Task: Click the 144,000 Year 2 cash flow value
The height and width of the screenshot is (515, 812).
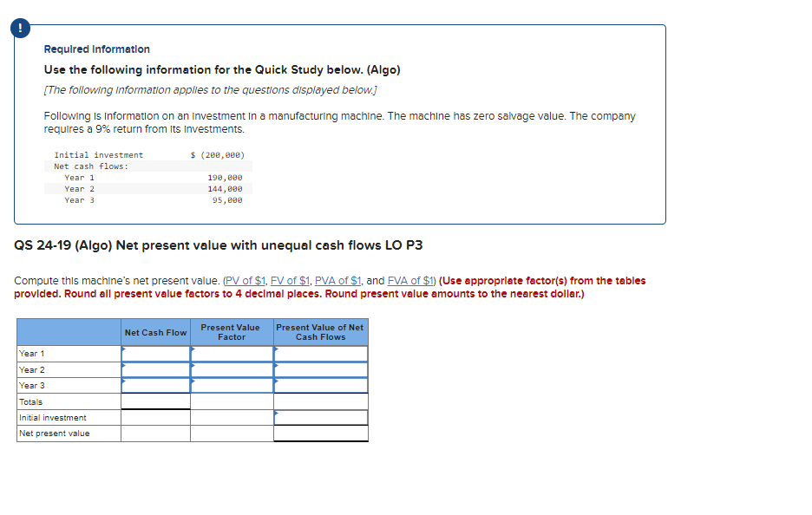Action: point(225,189)
